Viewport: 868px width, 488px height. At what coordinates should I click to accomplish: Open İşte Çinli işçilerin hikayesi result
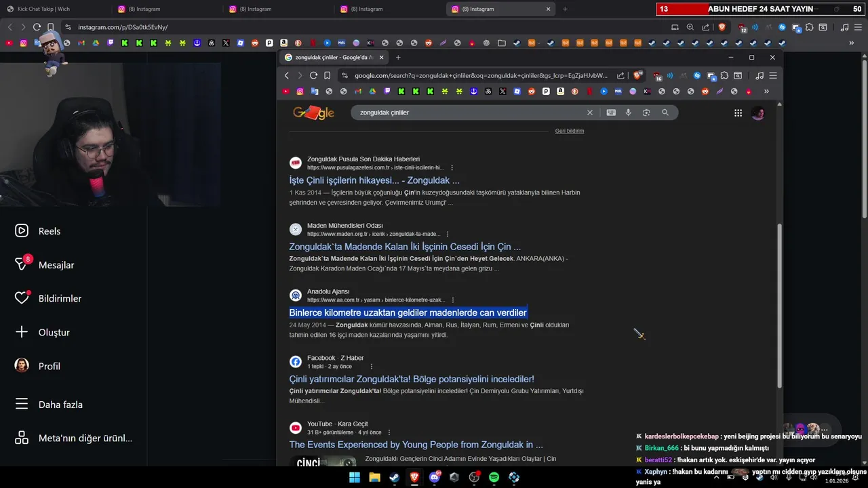click(374, 180)
